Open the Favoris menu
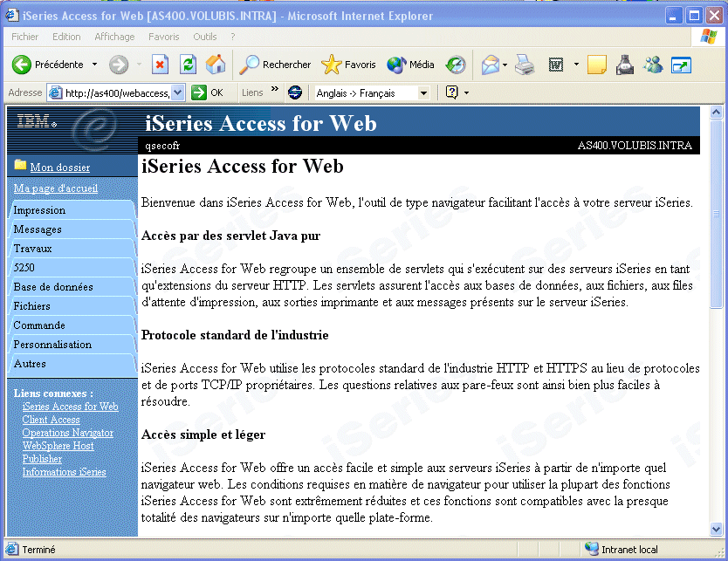This screenshot has width=728, height=561. tap(163, 37)
